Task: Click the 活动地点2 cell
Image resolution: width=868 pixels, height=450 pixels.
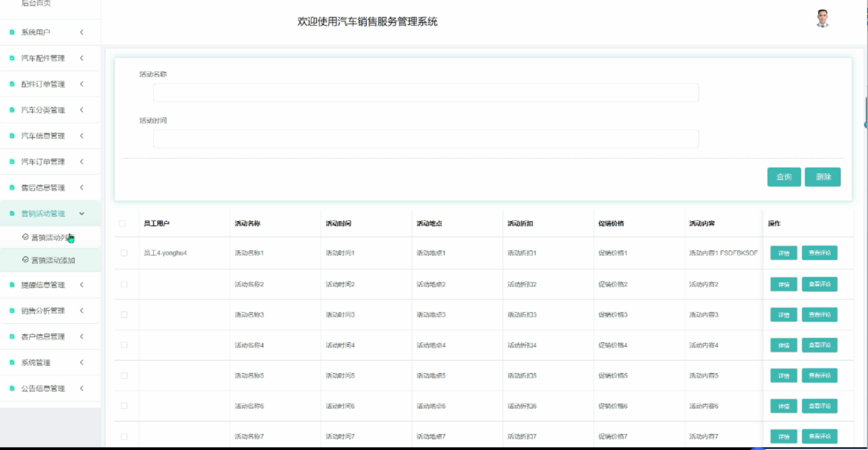Action: tap(431, 284)
